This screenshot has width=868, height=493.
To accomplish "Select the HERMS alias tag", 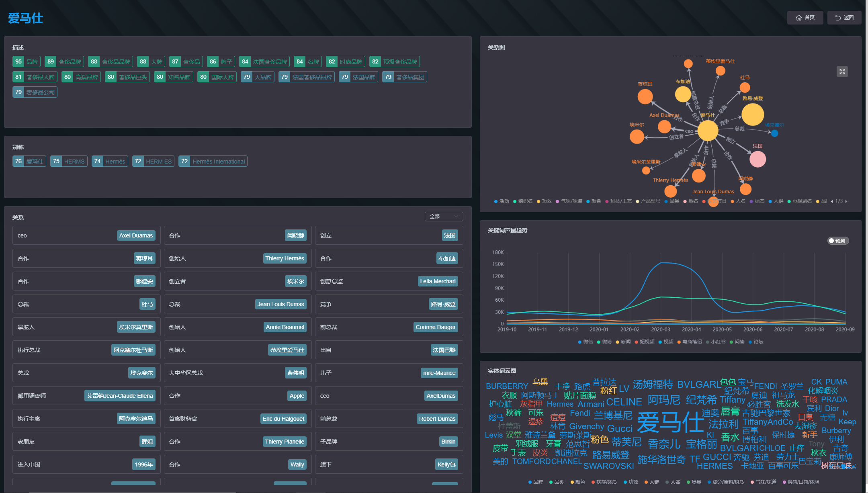I will click(x=69, y=162).
